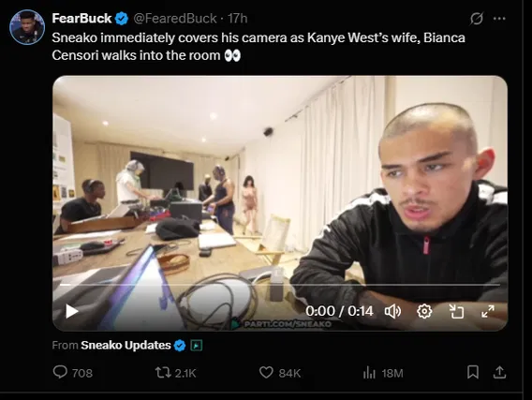
Task: Open the reply comments icon
Action: pos(60,372)
